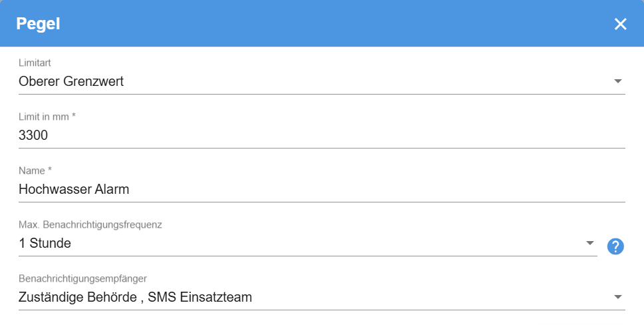Click the Max. Benachrichtigungsfrequenz label
This screenshot has height=325, width=644.
90,224
